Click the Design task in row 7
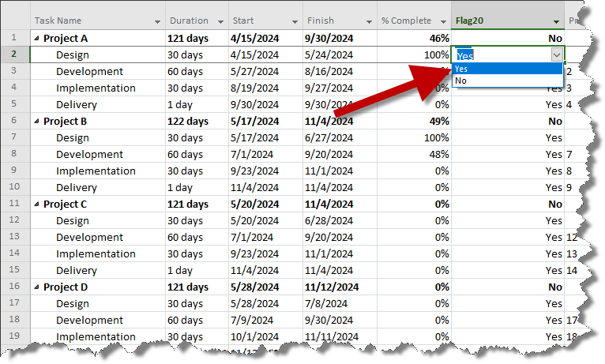Image resolution: width=605 pixels, height=364 pixels. point(73,138)
